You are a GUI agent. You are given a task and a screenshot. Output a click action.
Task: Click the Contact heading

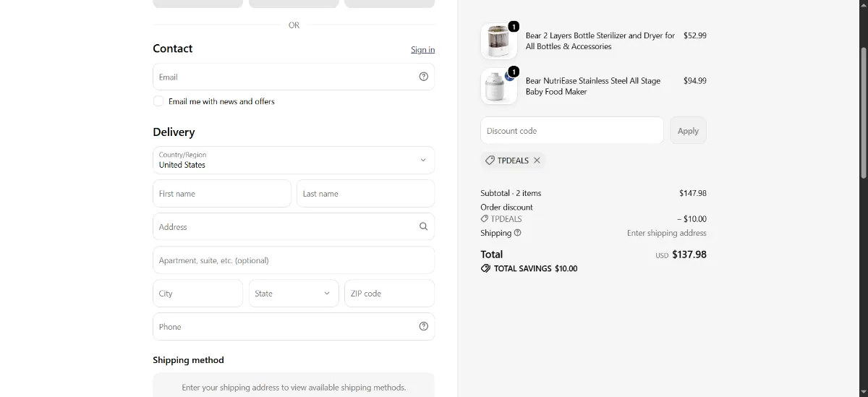[x=172, y=48]
